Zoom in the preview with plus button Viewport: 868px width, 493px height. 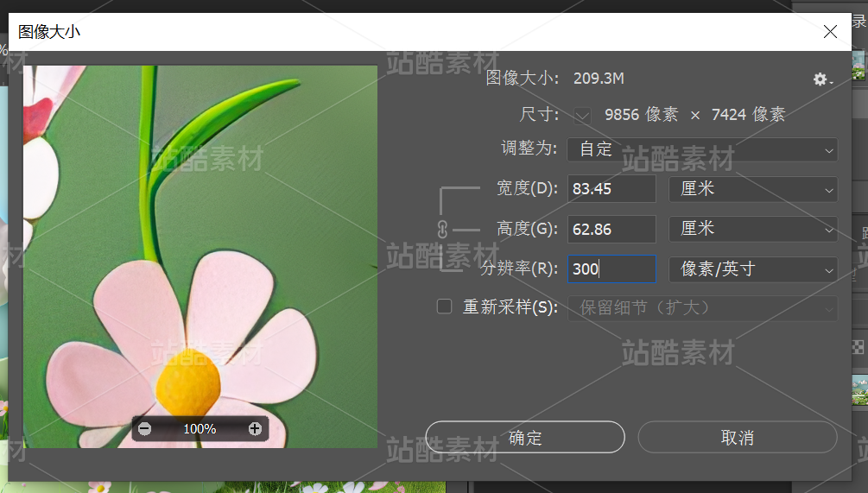point(255,429)
